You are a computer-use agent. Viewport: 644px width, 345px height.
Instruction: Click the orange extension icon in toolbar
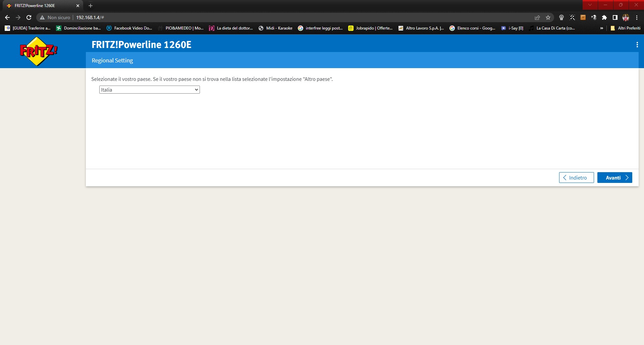pos(583,17)
